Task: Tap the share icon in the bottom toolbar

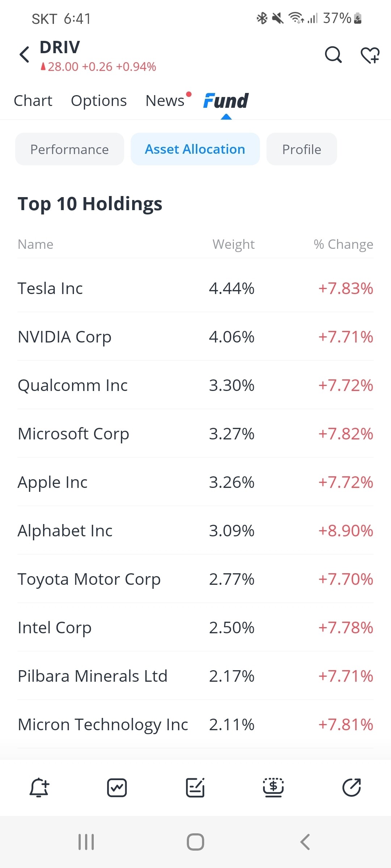Action: (x=352, y=788)
